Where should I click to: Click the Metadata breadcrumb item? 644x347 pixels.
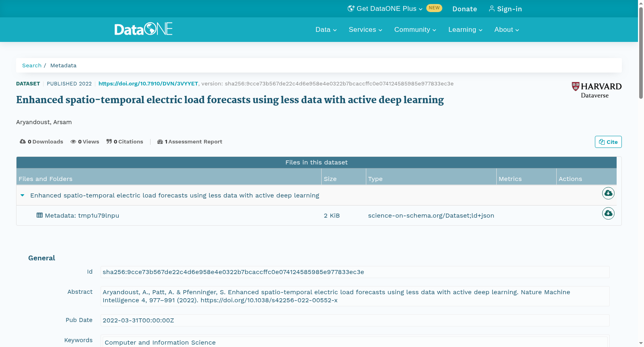pyautogui.click(x=63, y=65)
